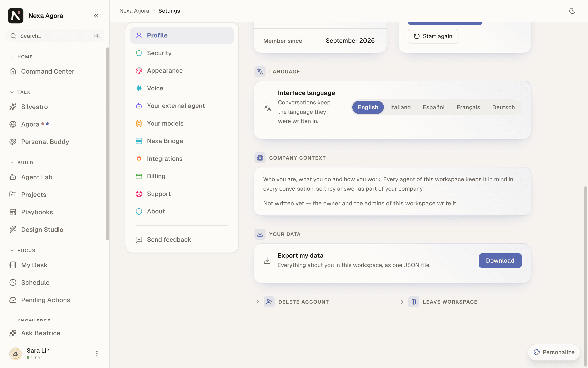Click Nexa Bridge server icon
Viewport: 588px width, 368px height.
(x=139, y=141)
